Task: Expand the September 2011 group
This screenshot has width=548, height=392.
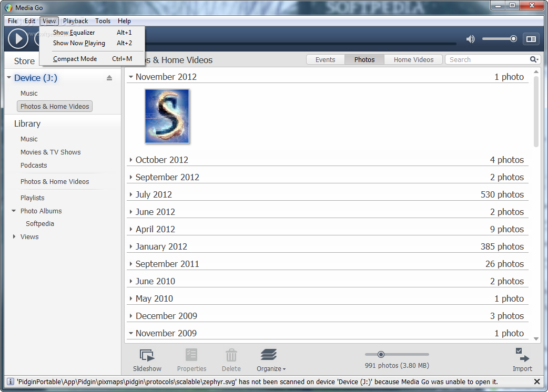Action: coord(131,264)
